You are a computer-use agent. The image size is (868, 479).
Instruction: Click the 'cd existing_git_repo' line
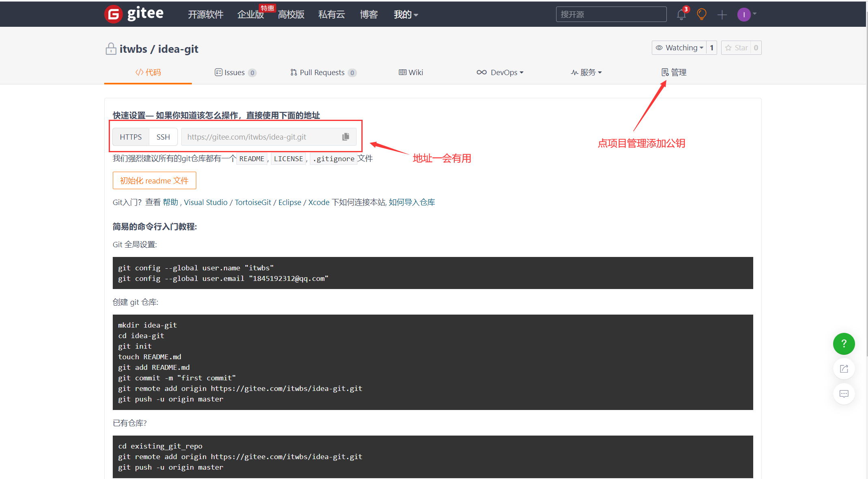tap(160, 446)
